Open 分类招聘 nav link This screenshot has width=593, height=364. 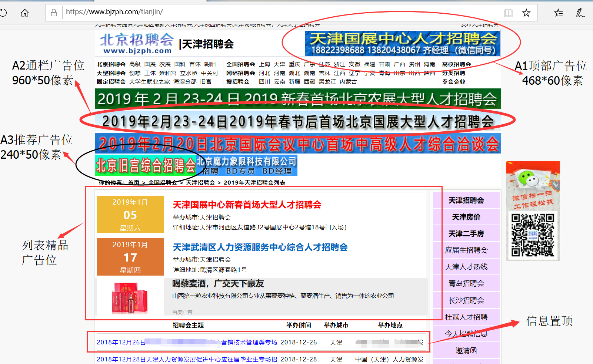click(453, 73)
